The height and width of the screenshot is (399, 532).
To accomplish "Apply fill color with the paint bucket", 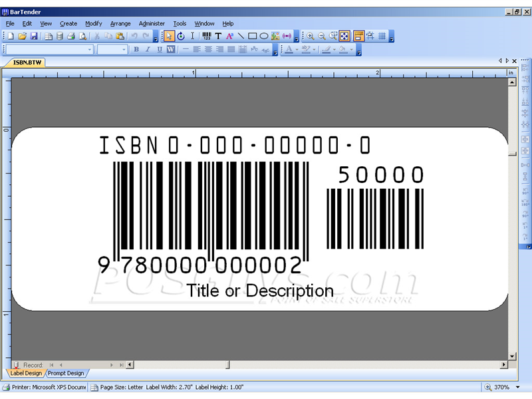I will coord(342,49).
